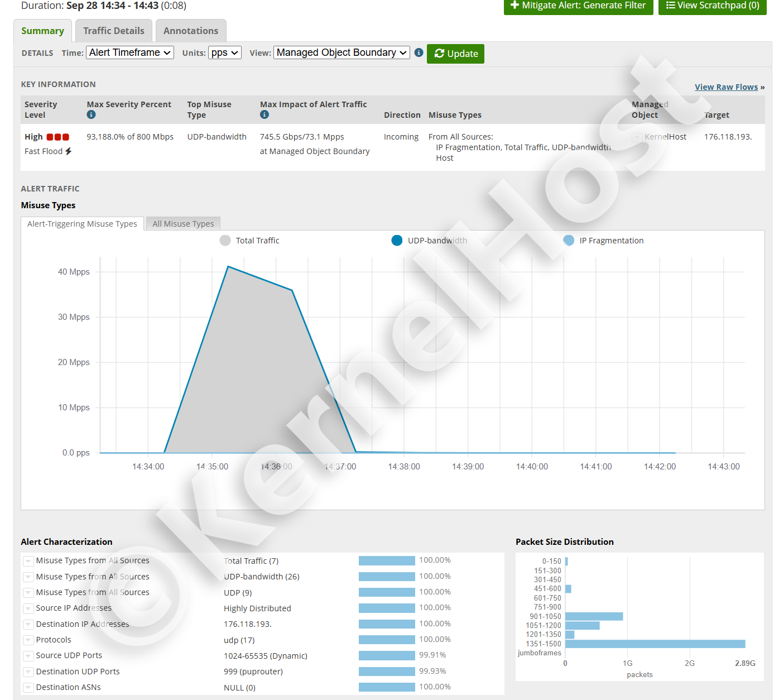Click the small menu icon beside KernelHost
The image size is (779, 700).
pos(637,137)
